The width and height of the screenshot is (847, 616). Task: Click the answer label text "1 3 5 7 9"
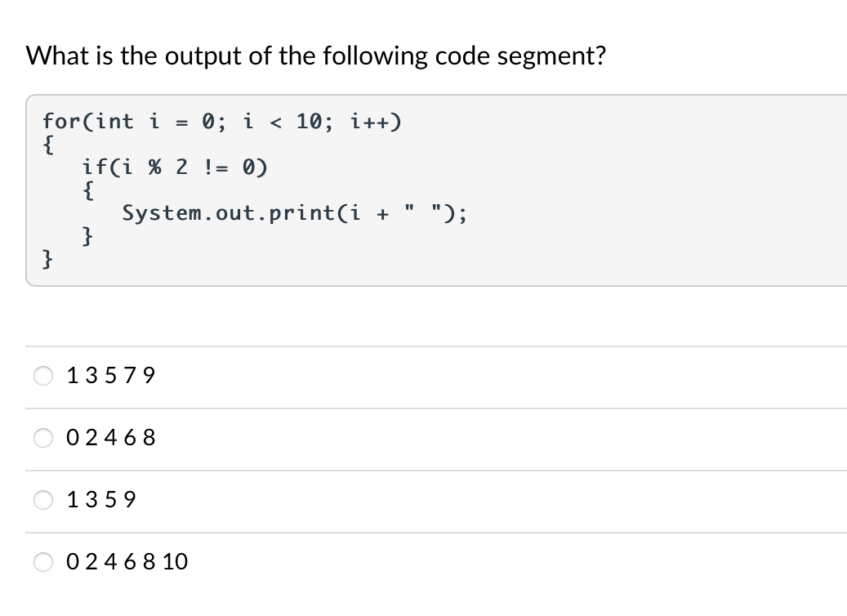112,376
